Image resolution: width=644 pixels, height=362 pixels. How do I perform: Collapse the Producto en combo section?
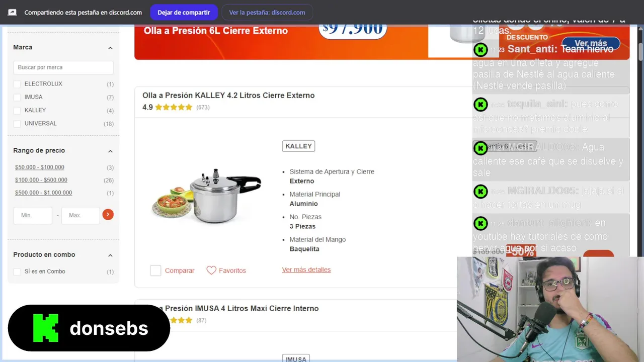click(x=110, y=255)
